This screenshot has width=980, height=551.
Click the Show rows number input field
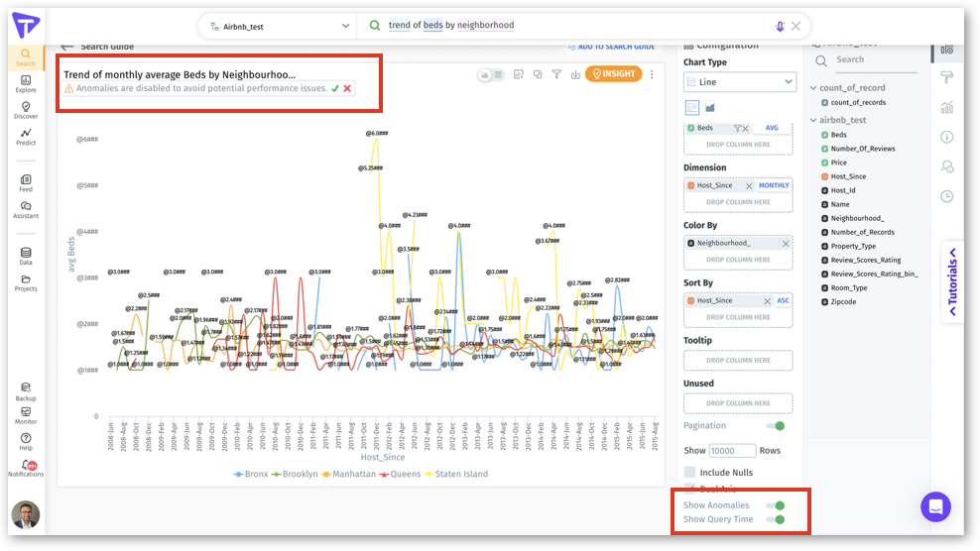pos(732,451)
